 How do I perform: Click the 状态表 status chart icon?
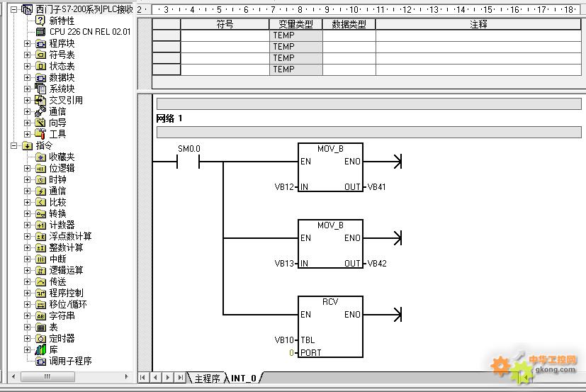[x=40, y=66]
